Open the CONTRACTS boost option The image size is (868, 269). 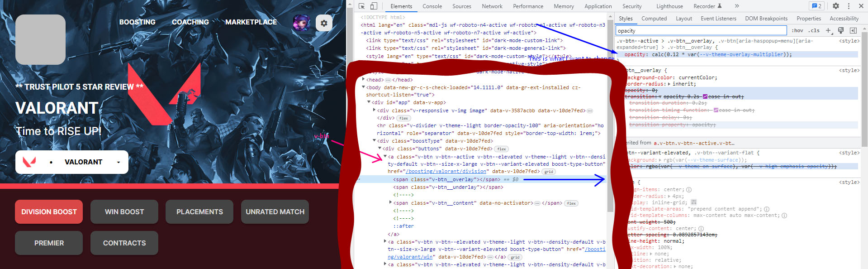pyautogui.click(x=124, y=243)
